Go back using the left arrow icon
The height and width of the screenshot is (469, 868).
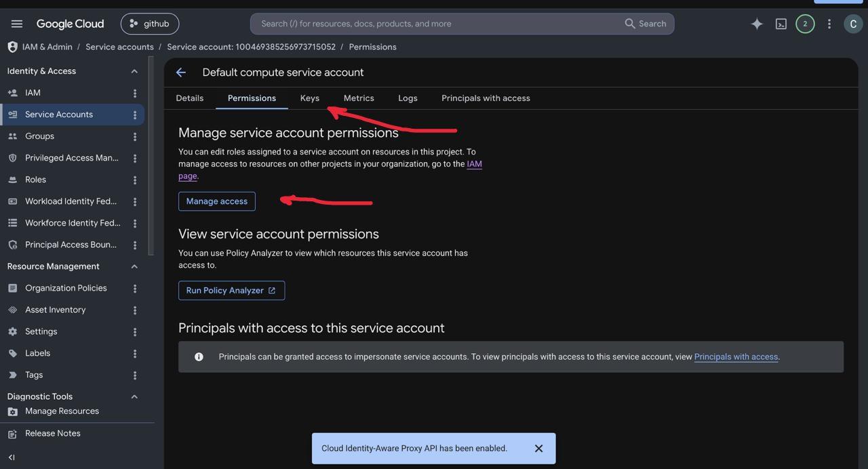point(180,73)
